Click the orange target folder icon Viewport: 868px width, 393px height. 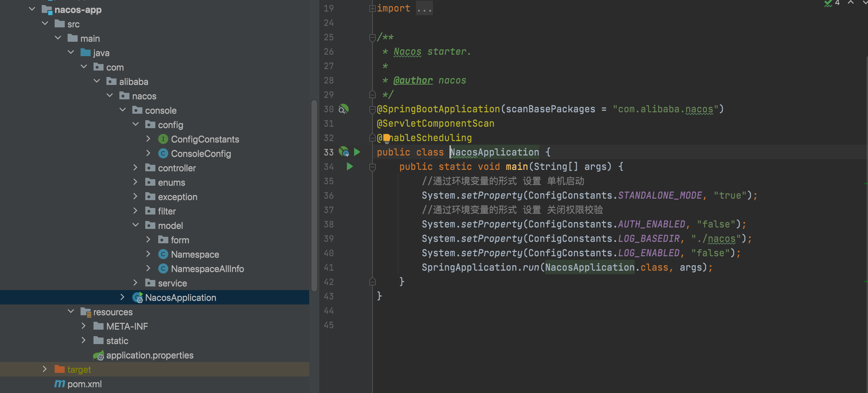coord(60,369)
